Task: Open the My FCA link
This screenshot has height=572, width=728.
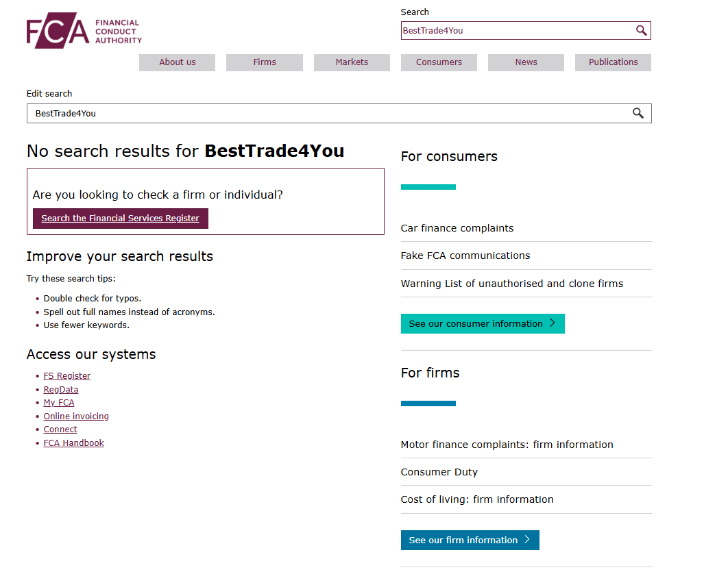Action: click(x=59, y=403)
